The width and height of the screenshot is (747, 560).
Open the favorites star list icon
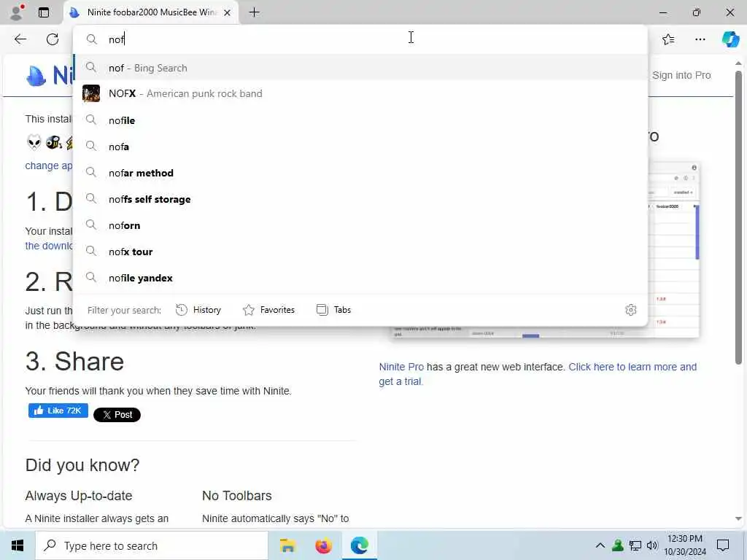668,39
